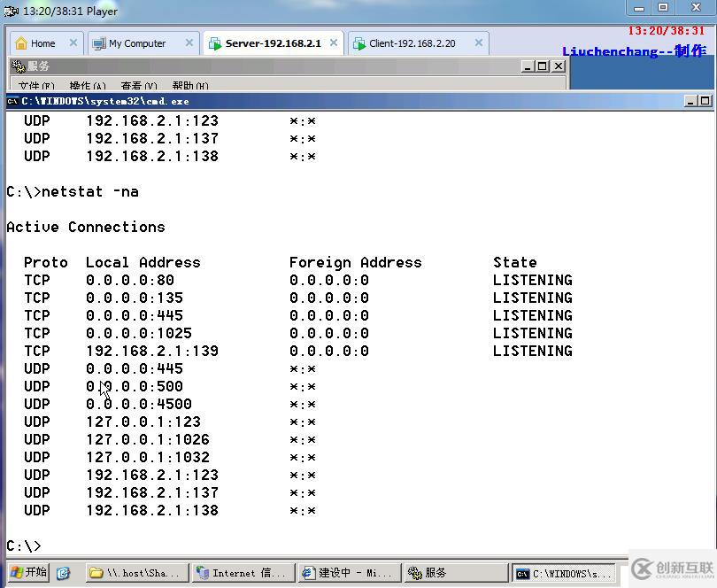
Task: Switch to the My Computer tab
Action: [x=143, y=43]
